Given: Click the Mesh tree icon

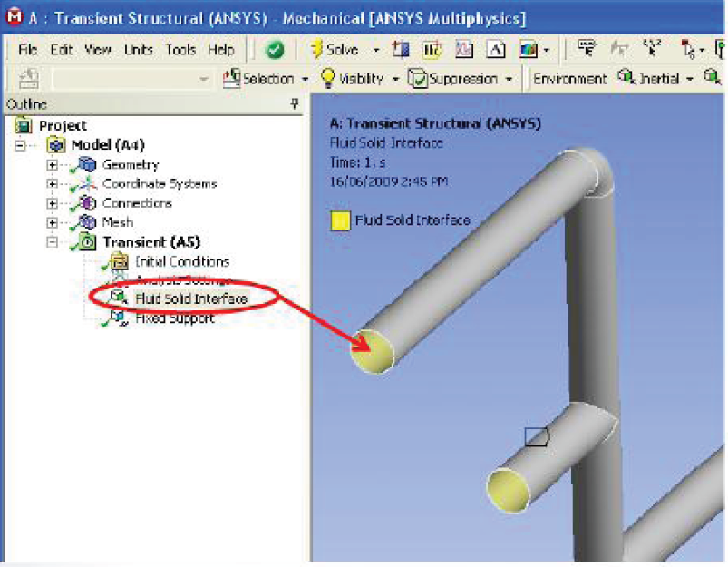Looking at the screenshot, I should 87,222.
